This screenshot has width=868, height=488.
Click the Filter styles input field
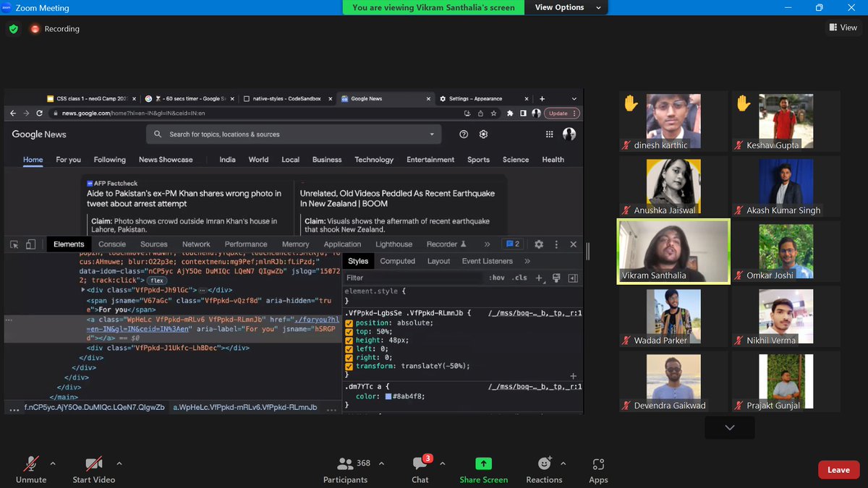414,278
